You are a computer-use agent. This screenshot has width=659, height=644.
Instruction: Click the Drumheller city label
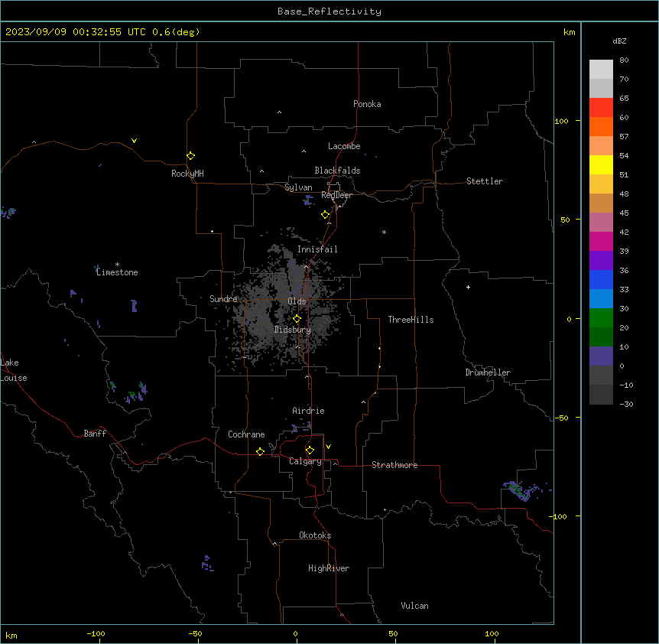point(488,372)
